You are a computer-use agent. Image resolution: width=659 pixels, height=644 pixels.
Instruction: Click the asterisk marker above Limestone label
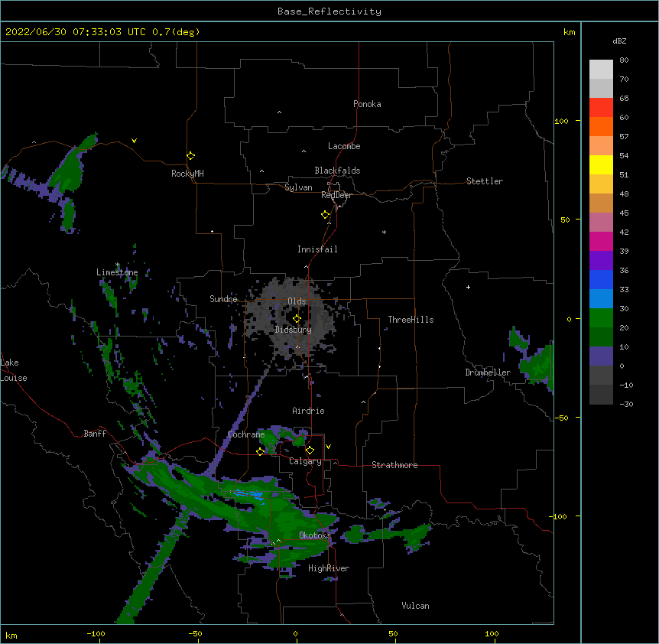click(x=117, y=265)
